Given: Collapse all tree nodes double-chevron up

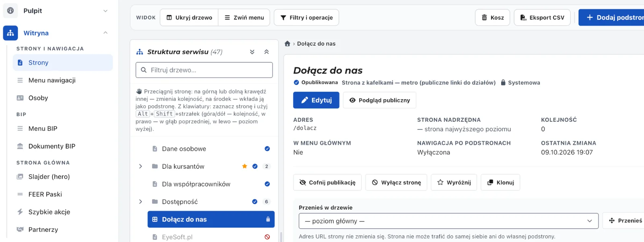Looking at the screenshot, I should coord(266,52).
